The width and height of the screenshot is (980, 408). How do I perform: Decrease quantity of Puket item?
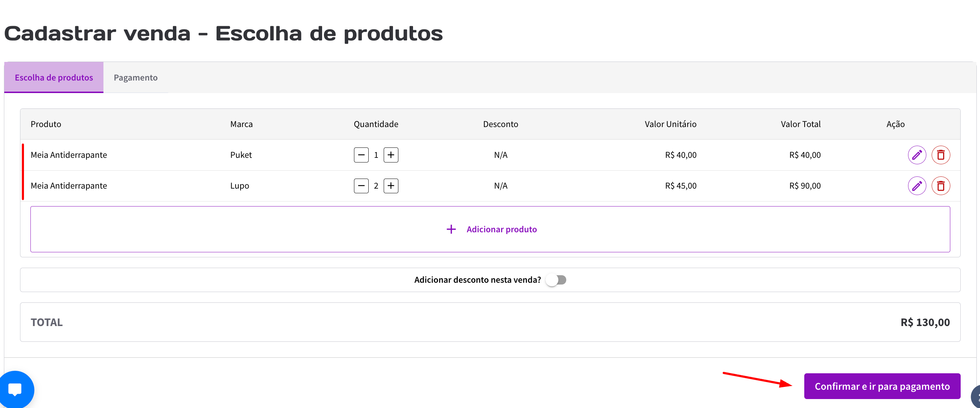[361, 155]
